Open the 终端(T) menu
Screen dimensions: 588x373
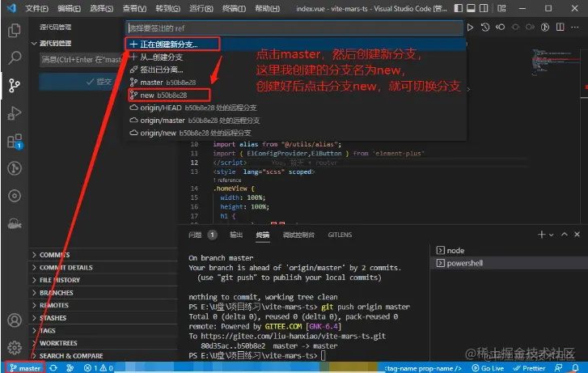(x=234, y=8)
